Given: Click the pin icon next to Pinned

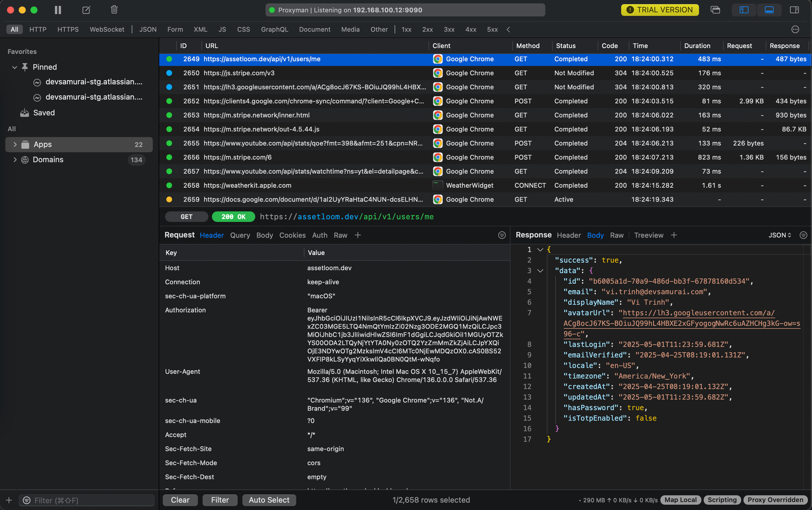Looking at the screenshot, I should [x=25, y=67].
